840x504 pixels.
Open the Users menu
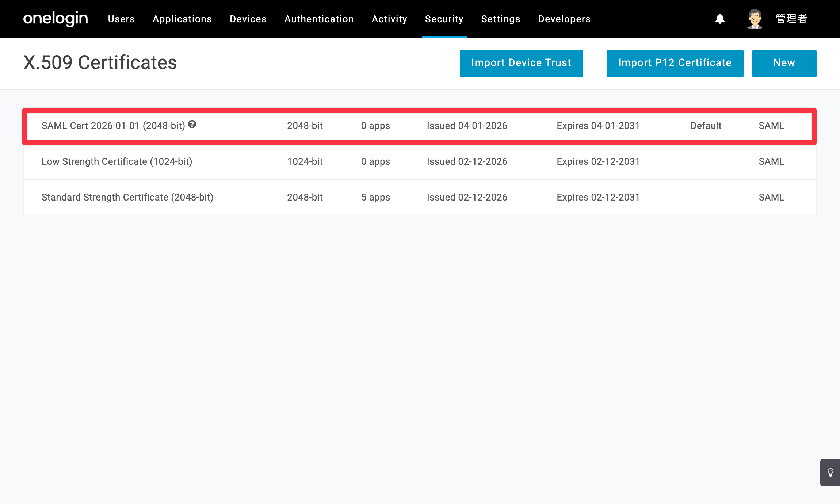(121, 19)
